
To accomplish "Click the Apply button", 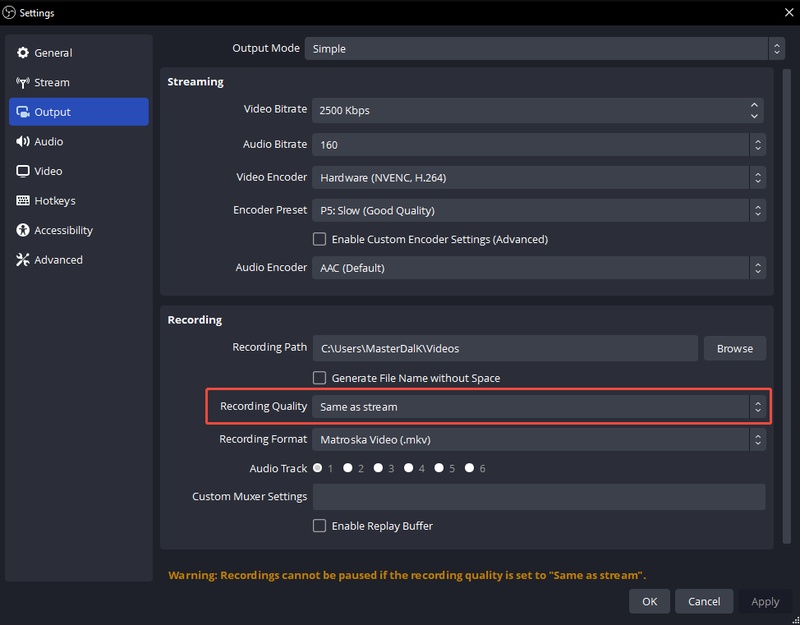I will (765, 602).
